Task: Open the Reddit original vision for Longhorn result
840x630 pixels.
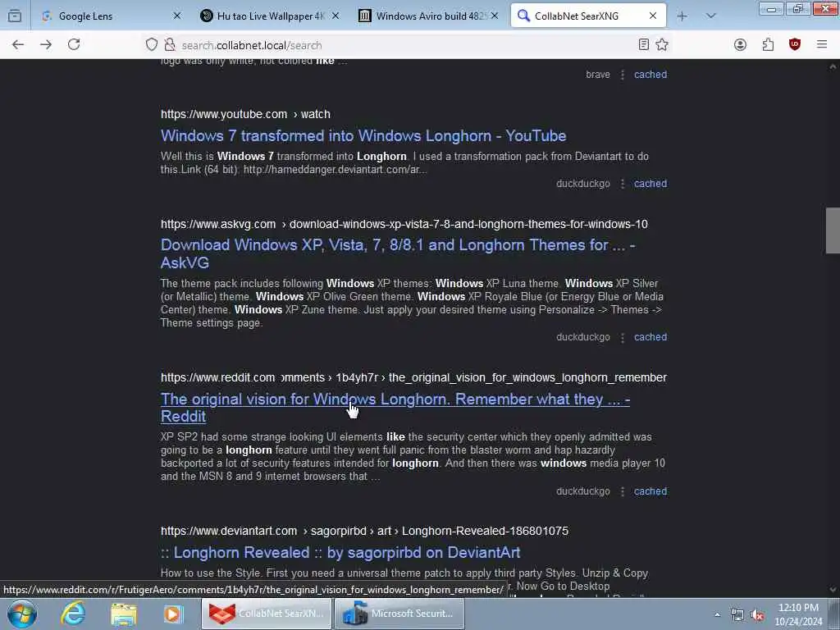Action: point(395,408)
